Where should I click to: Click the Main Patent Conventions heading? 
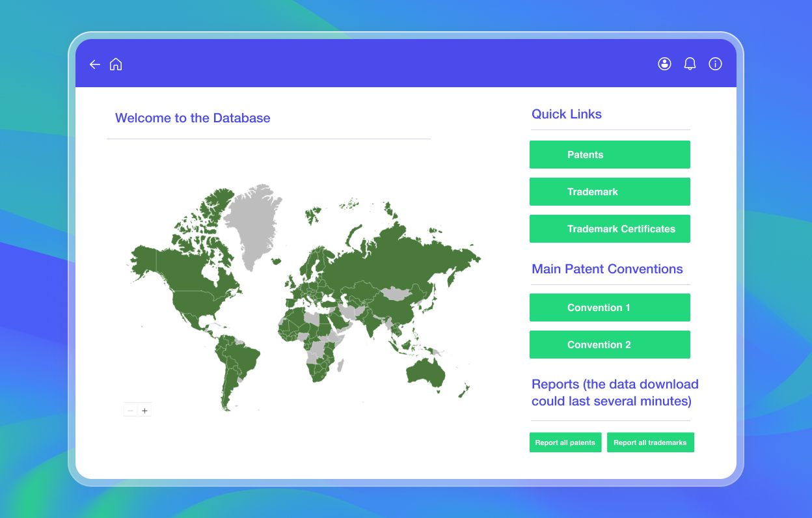point(607,269)
